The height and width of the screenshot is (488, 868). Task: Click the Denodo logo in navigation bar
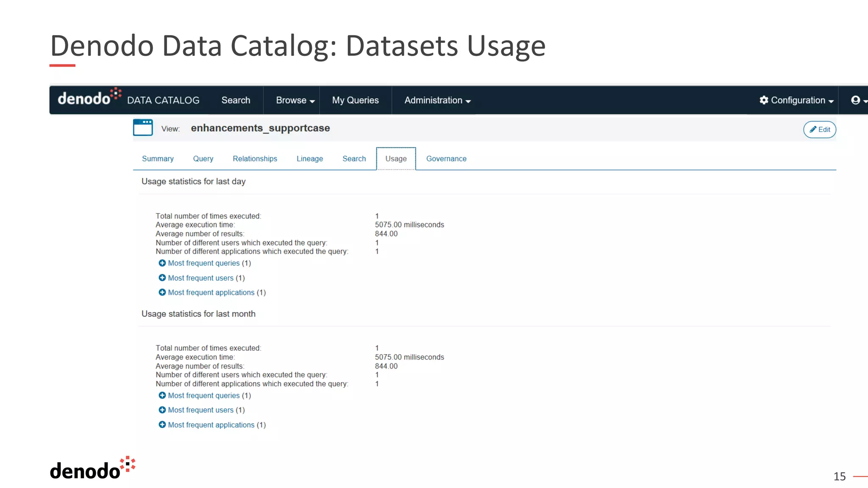[89, 97]
